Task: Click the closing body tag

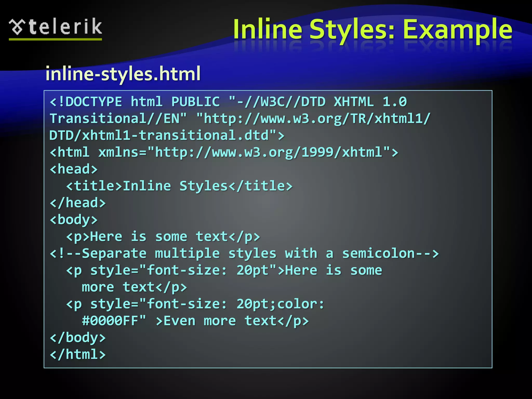Action: coord(78,338)
